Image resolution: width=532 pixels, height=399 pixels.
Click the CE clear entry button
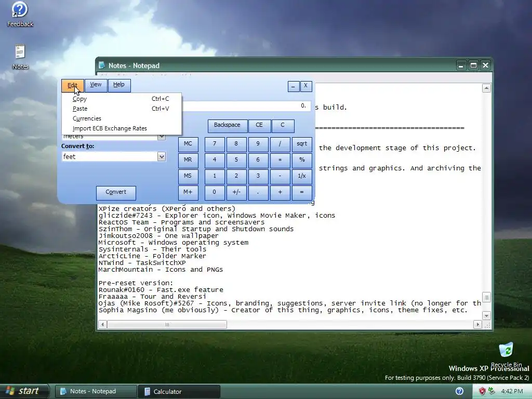click(259, 125)
